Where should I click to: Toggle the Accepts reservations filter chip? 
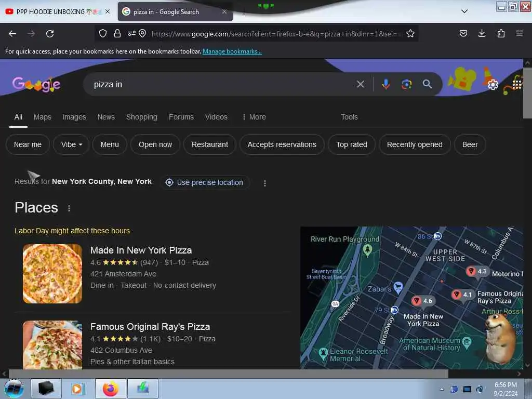click(282, 144)
